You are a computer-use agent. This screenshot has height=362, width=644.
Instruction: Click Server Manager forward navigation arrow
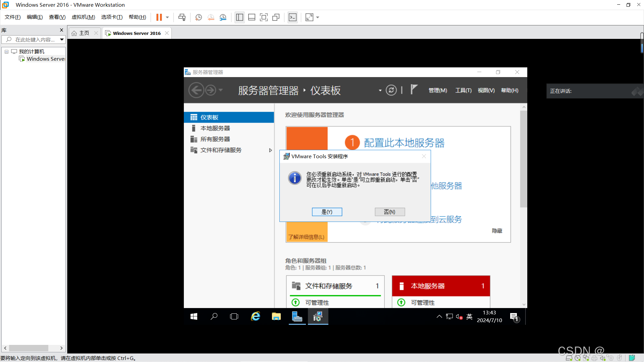tap(211, 90)
